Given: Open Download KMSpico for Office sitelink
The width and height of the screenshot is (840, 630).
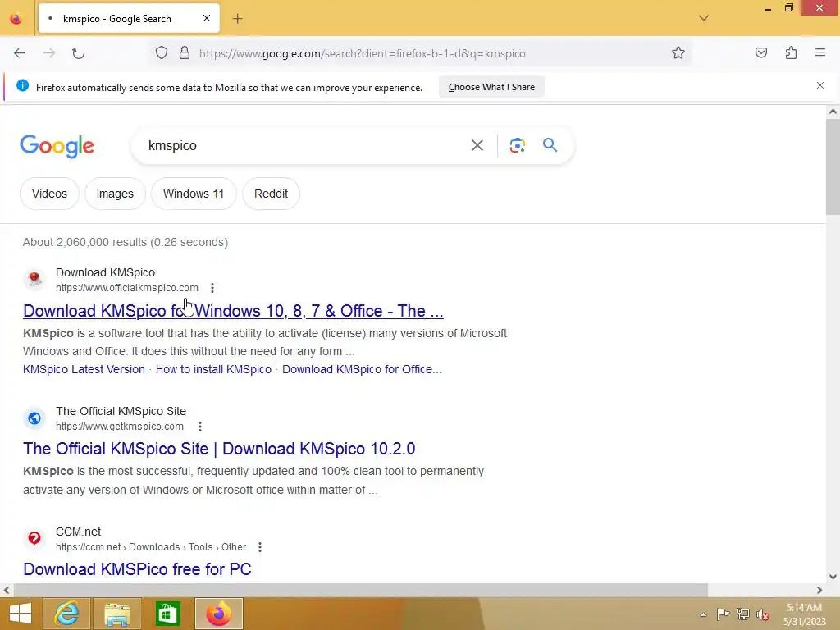Looking at the screenshot, I should pos(362,370).
